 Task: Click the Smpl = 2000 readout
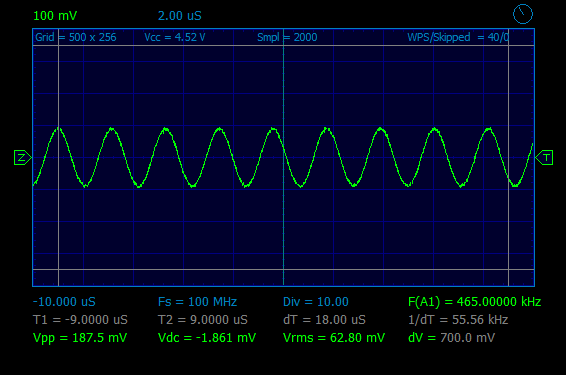click(287, 37)
